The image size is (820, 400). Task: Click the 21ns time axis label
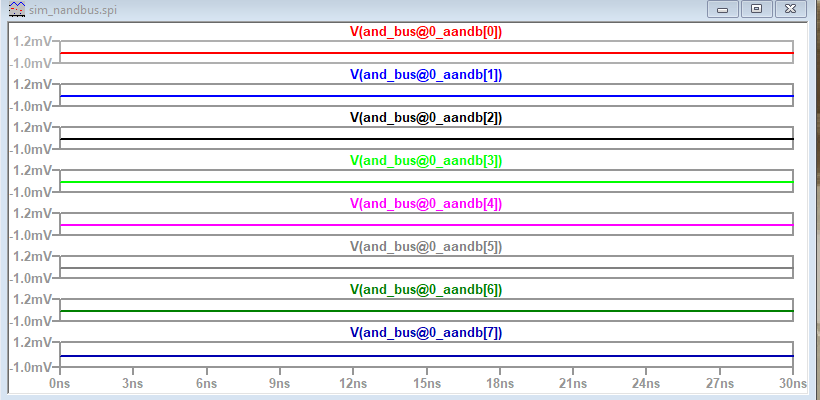(573, 384)
